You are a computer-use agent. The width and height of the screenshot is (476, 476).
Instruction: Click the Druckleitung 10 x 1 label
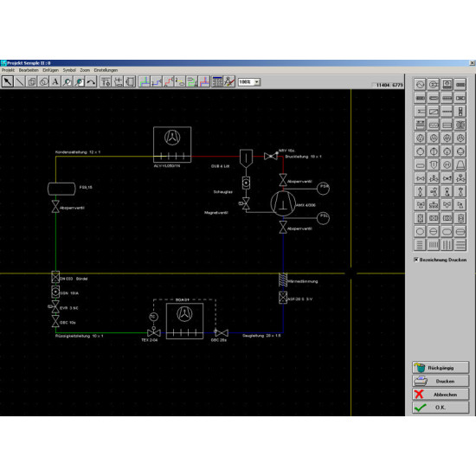point(303,157)
